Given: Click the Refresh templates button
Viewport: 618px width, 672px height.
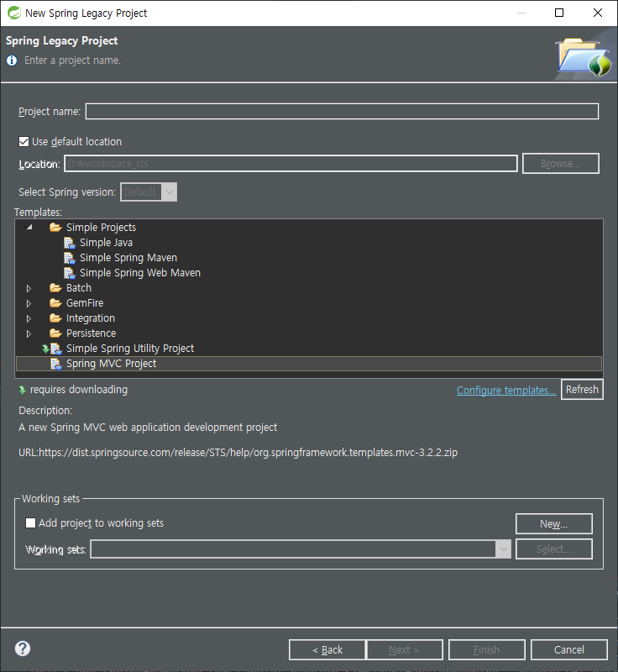Looking at the screenshot, I should [582, 389].
